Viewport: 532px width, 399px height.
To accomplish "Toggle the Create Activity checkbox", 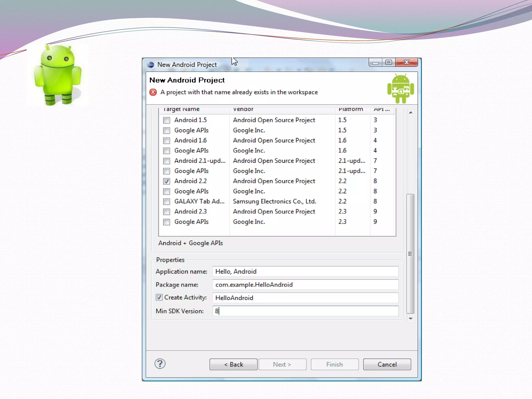I will 159,297.
